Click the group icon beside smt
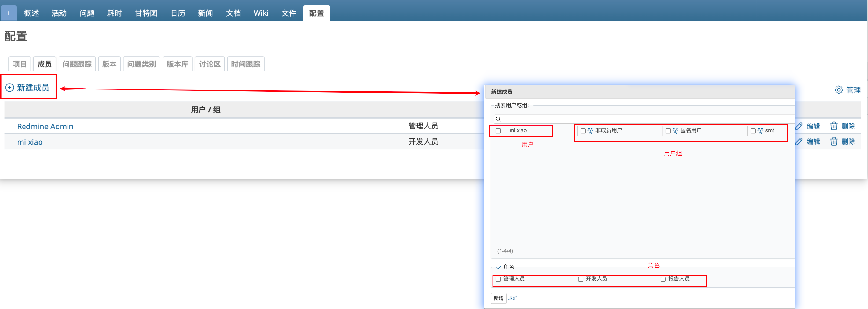This screenshot has width=868, height=309. [760, 131]
